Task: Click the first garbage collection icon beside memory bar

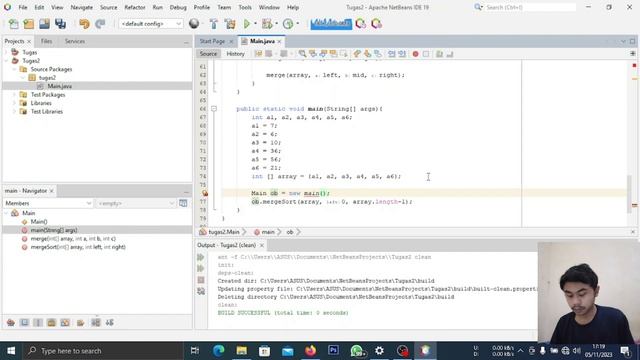Action: pos(360,24)
